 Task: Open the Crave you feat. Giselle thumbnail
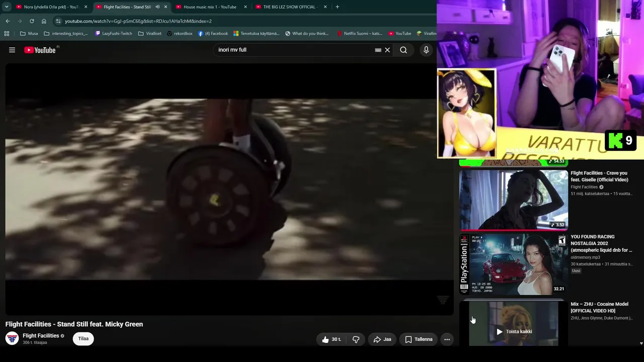tap(513, 200)
